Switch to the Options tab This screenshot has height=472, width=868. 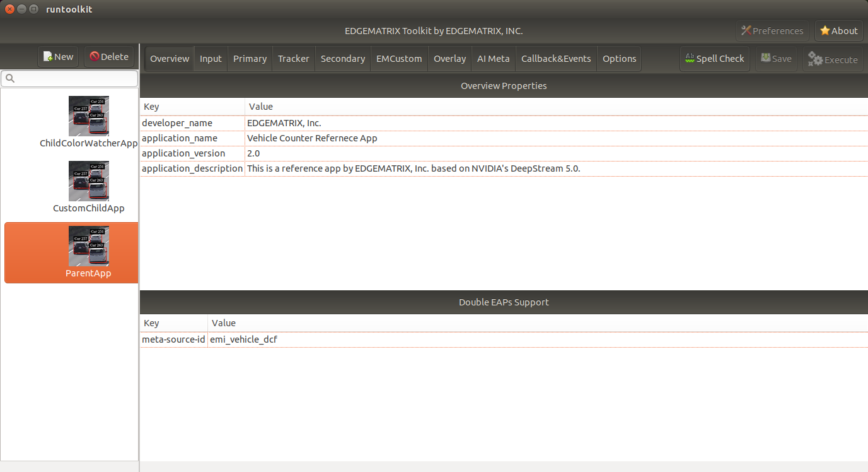point(620,59)
